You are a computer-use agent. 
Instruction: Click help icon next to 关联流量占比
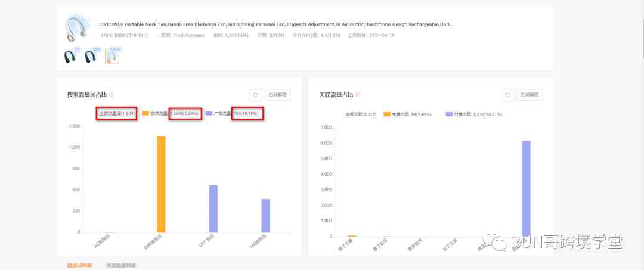[x=358, y=95]
